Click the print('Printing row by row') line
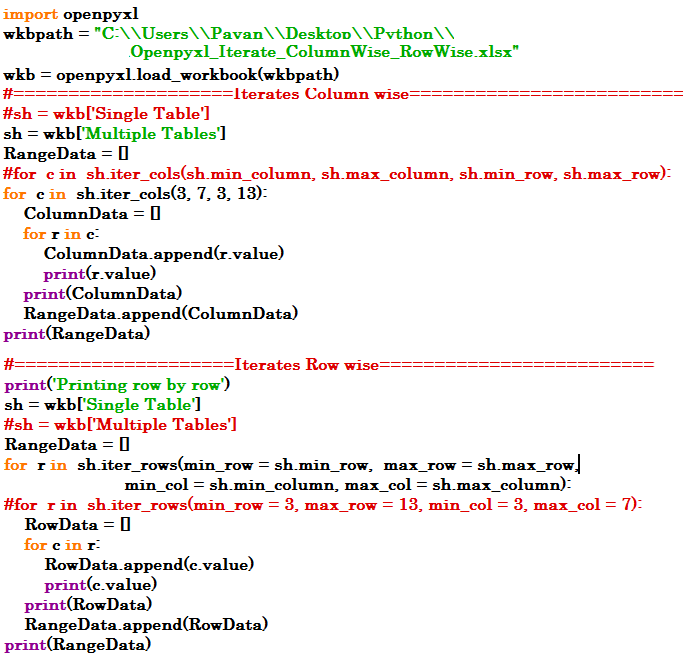683x666 pixels. [x=117, y=385]
